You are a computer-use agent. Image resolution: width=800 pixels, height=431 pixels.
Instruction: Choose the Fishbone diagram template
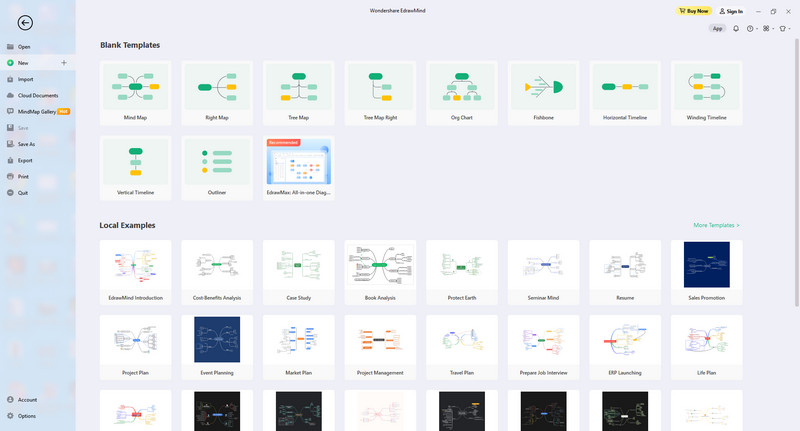tap(543, 93)
